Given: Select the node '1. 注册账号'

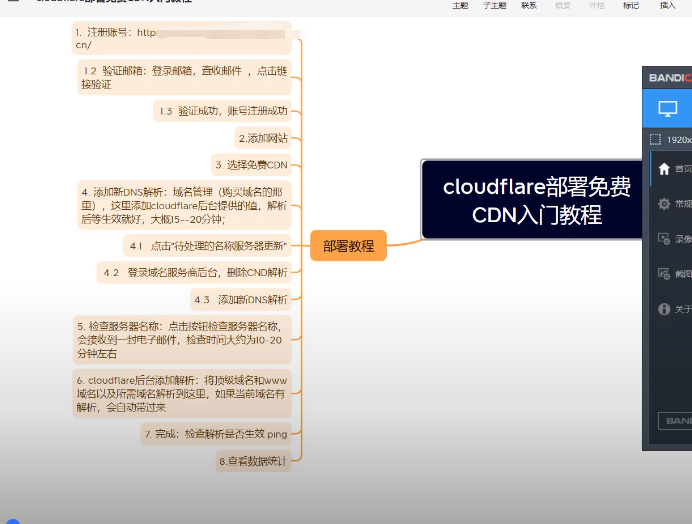Looking at the screenshot, I should [x=182, y=38].
